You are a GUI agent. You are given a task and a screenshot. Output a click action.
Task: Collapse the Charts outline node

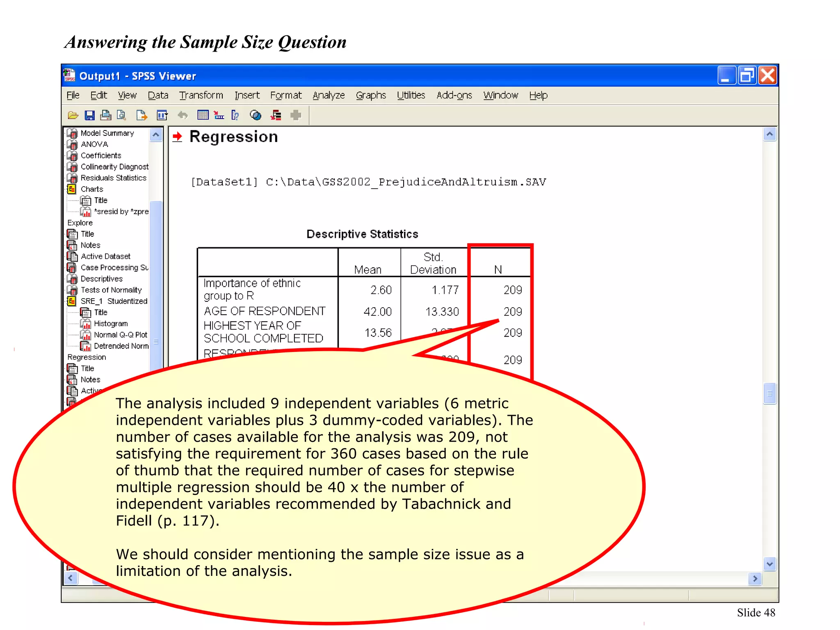[x=71, y=189]
